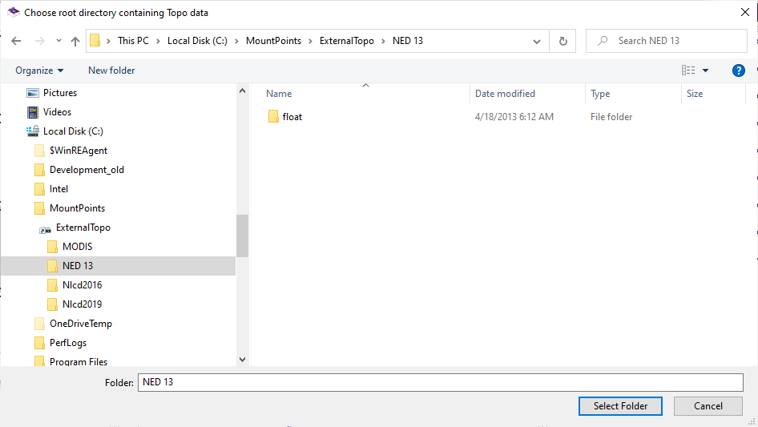Click the New folder toolbar button

pyautogui.click(x=111, y=70)
